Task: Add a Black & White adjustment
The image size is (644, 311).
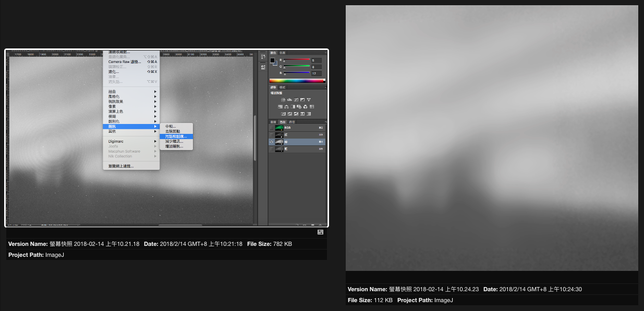Action: click(x=293, y=107)
